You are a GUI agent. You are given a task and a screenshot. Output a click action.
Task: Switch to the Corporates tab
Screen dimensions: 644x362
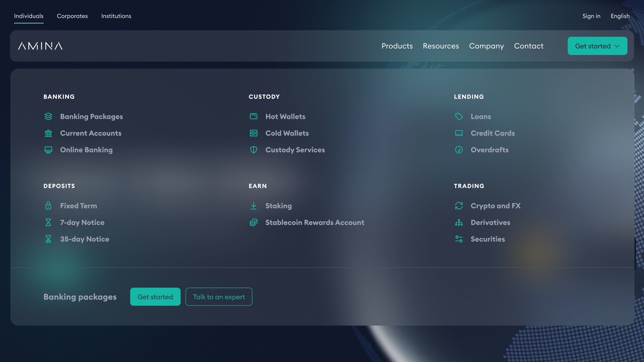72,16
